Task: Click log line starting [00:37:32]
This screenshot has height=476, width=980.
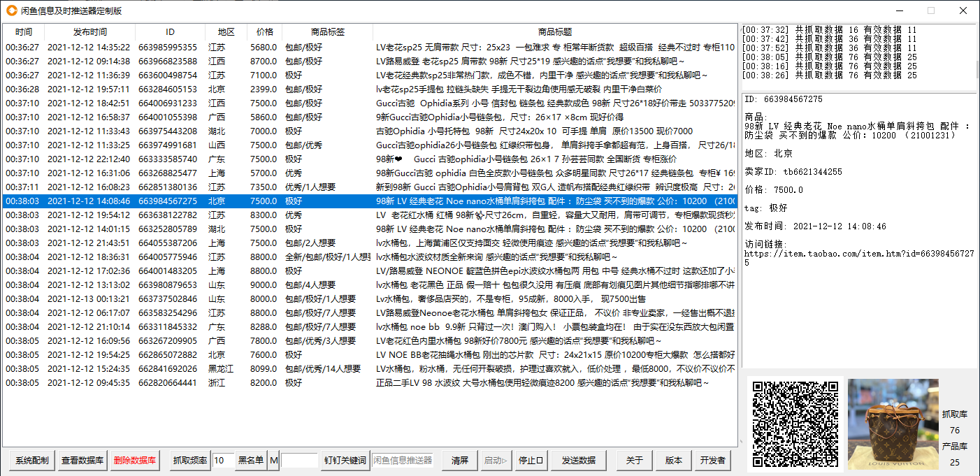Action: tap(829, 30)
